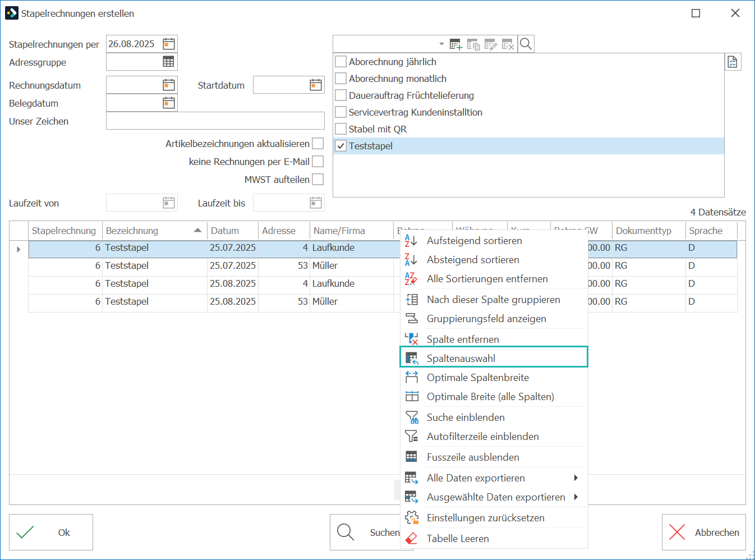Select Einstellungen zurücksetzen menu entry
The width and height of the screenshot is (755, 560).
click(494, 518)
